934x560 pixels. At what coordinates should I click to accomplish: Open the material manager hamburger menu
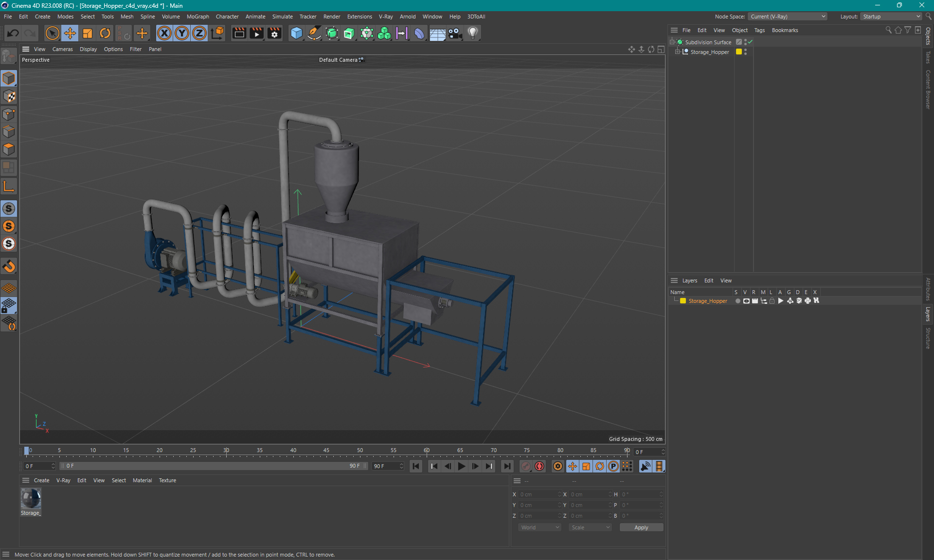pyautogui.click(x=26, y=480)
